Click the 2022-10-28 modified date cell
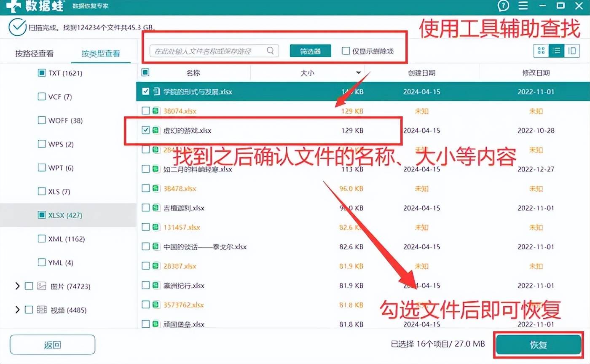This screenshot has height=364, width=590. [536, 130]
